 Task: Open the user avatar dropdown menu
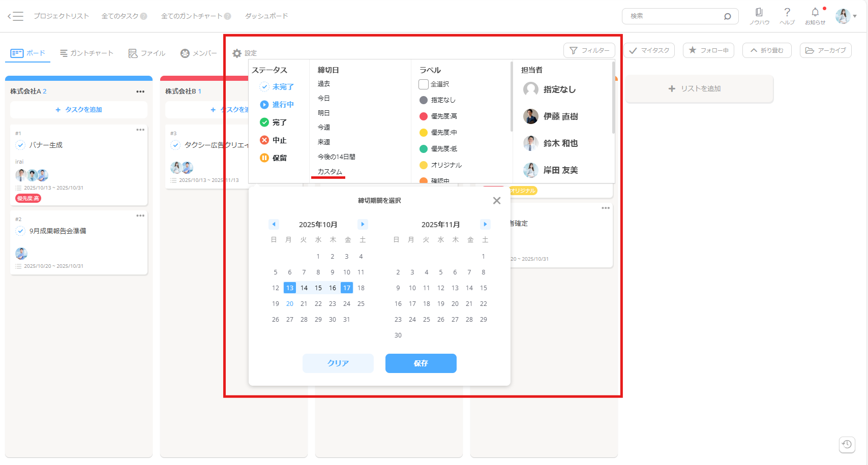tap(846, 16)
